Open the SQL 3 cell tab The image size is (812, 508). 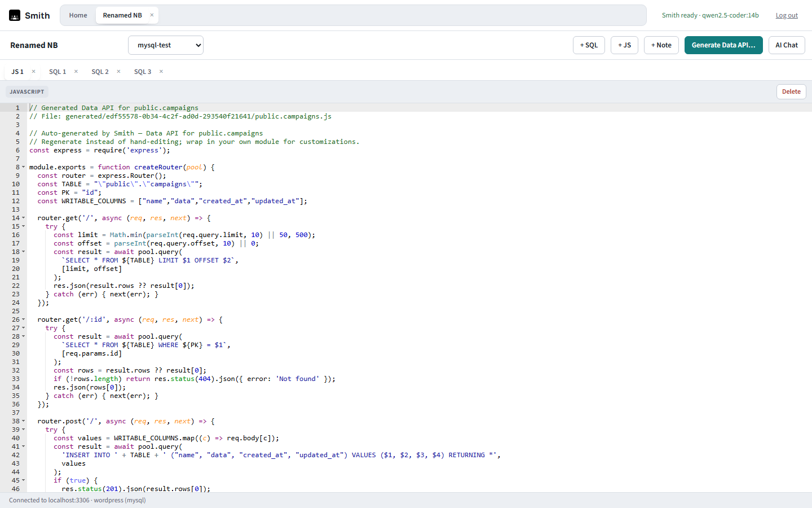(x=143, y=72)
